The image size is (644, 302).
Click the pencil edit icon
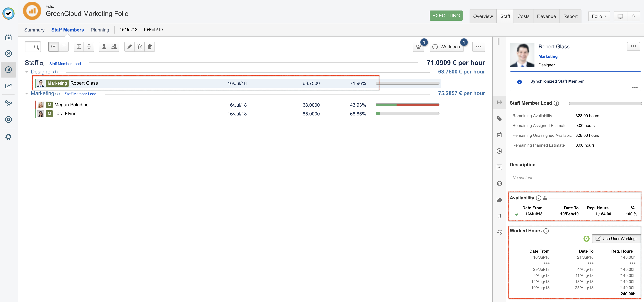click(x=129, y=47)
